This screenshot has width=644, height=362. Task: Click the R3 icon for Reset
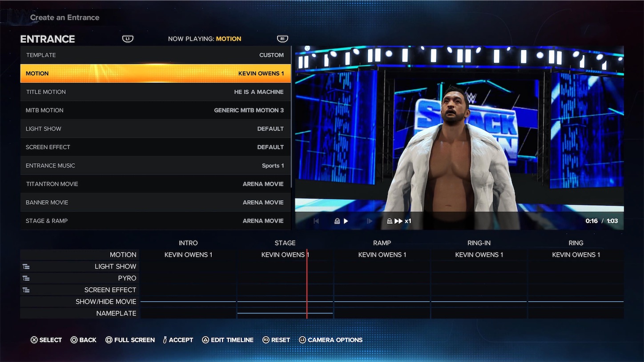(266, 340)
